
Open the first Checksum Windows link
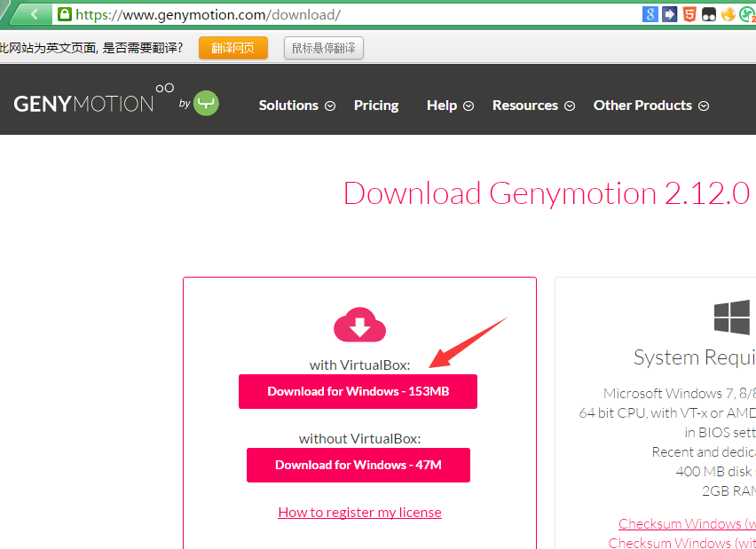[687, 523]
